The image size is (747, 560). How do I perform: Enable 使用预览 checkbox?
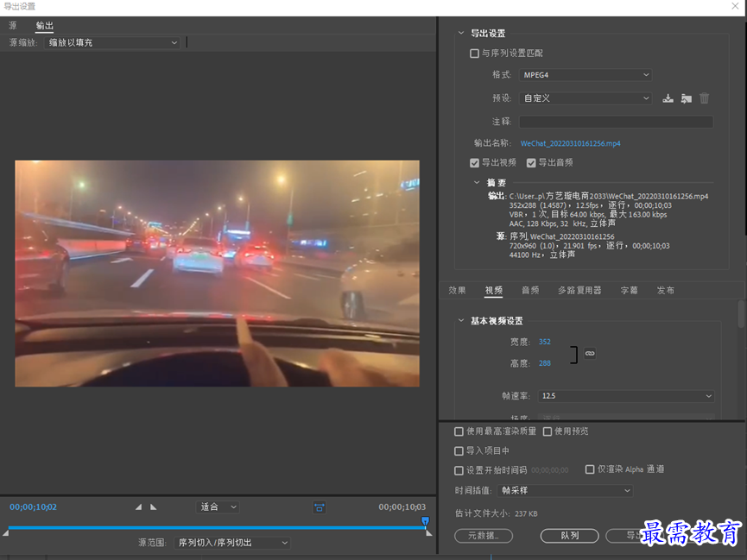tap(548, 431)
